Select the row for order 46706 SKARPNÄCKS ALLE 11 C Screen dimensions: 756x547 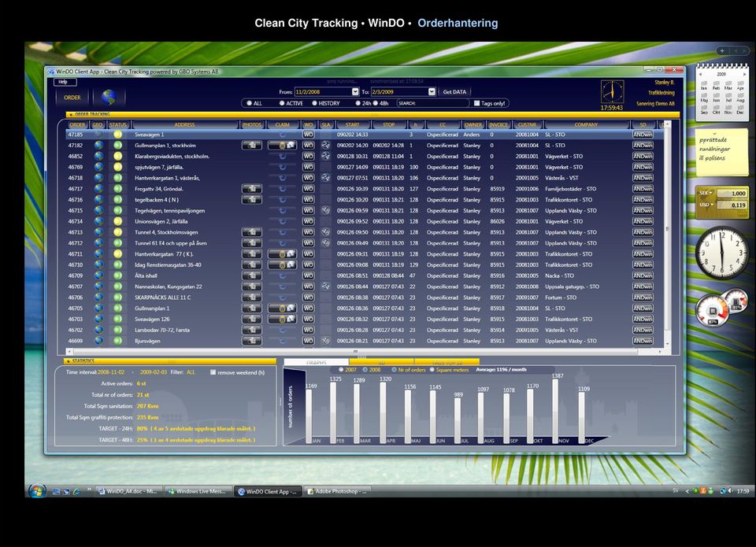tap(364, 298)
